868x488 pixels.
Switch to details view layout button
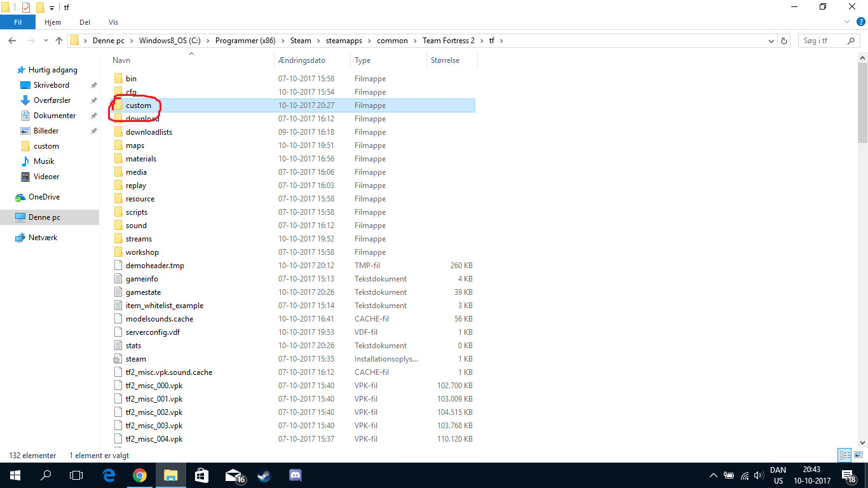point(844,455)
